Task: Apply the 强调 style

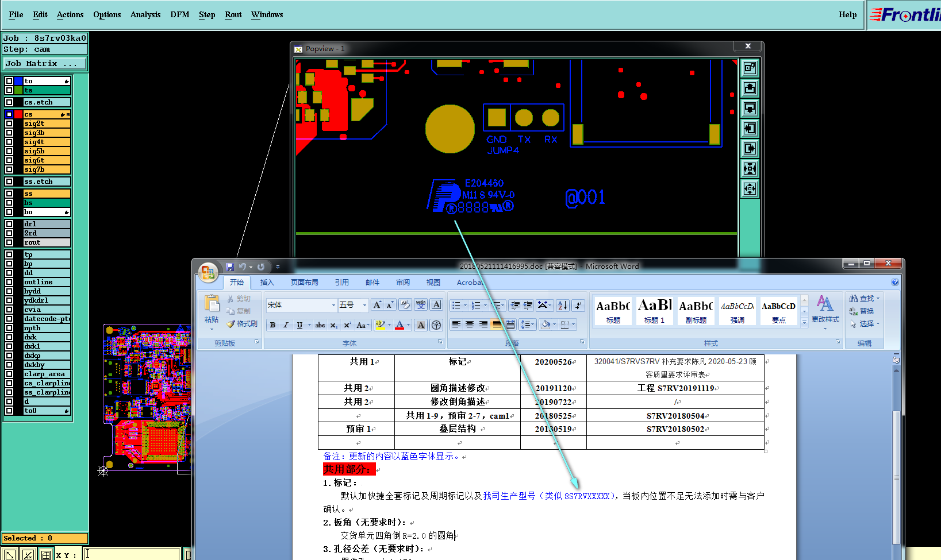Action: coord(738,311)
